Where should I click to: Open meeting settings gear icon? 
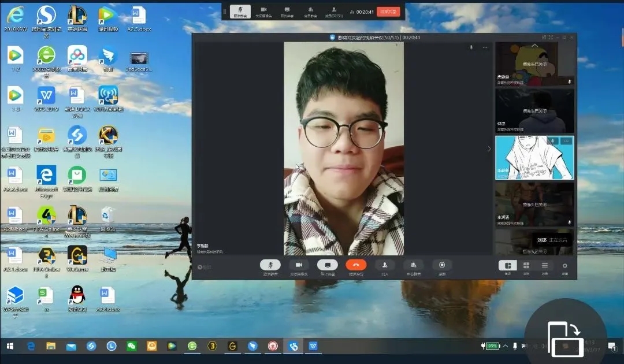(564, 266)
